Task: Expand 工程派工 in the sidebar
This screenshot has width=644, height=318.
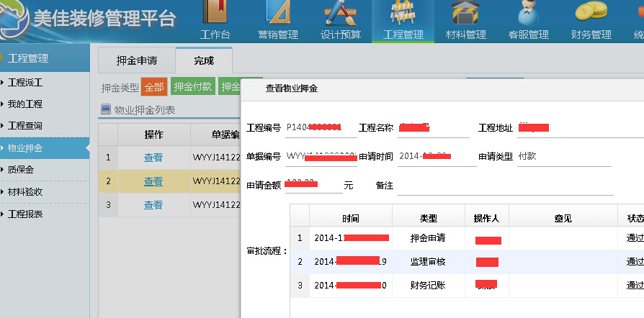Action: pyautogui.click(x=25, y=82)
